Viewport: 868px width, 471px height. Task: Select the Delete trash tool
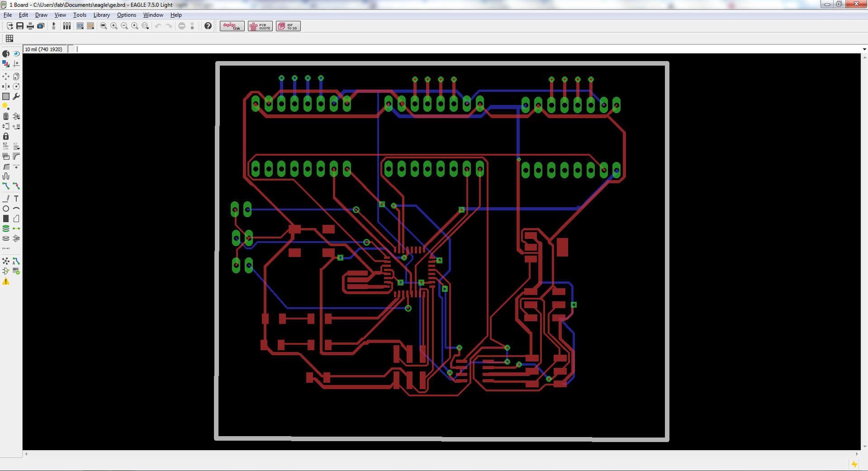tap(6, 116)
